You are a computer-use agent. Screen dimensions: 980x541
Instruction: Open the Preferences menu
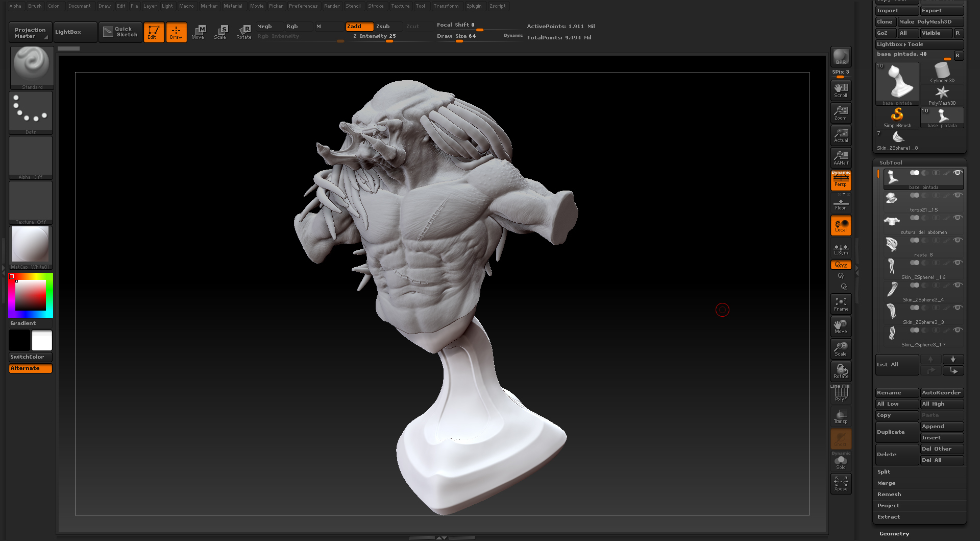click(x=303, y=6)
